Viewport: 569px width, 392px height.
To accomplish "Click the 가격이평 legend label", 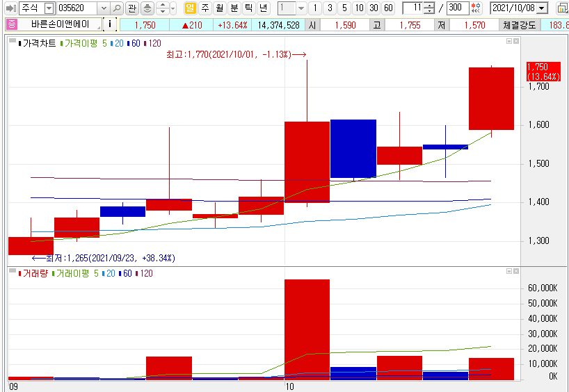I will pyautogui.click(x=81, y=44).
